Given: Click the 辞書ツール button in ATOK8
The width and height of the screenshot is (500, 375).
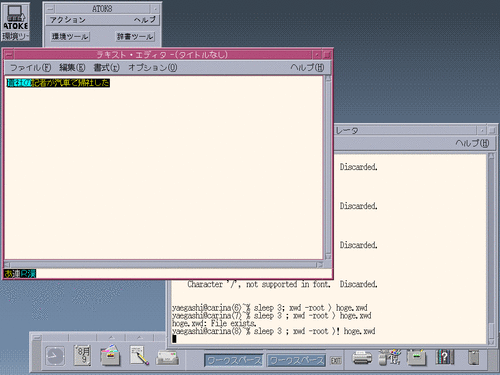Looking at the screenshot, I should click(x=135, y=36).
